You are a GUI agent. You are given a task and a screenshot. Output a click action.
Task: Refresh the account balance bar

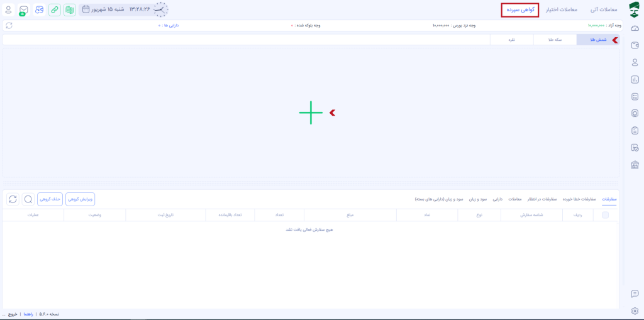[x=8, y=26]
